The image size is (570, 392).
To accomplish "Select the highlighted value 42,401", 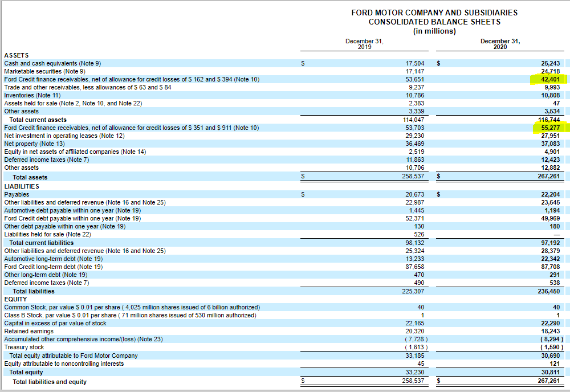I will [551, 79].
